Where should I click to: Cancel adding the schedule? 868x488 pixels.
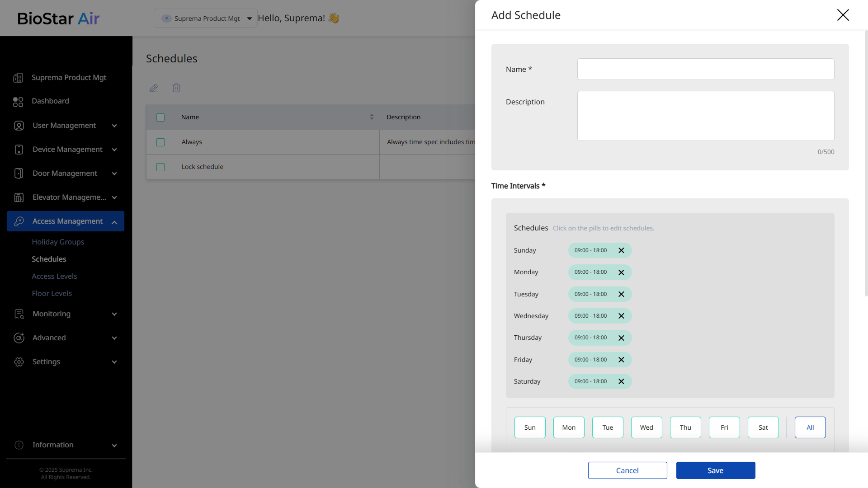click(x=627, y=470)
